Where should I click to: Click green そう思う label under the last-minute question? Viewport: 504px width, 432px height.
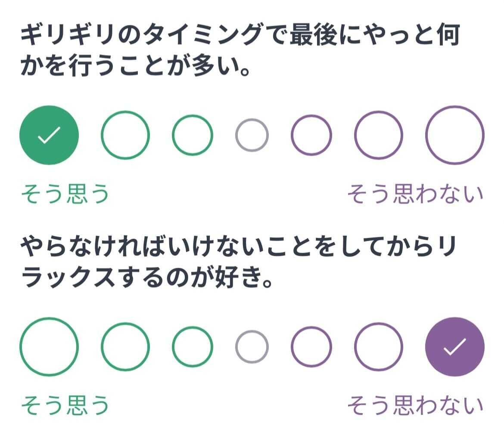click(65, 194)
